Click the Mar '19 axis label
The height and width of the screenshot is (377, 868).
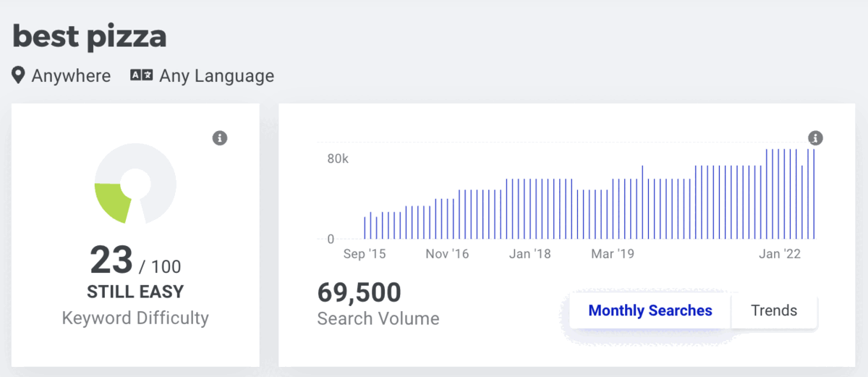tap(613, 254)
